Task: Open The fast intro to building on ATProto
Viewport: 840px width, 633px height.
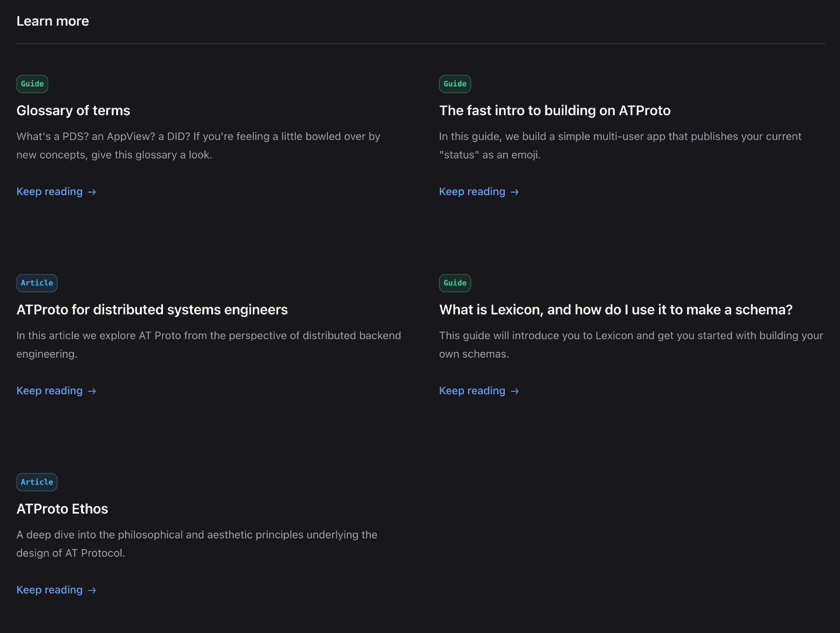Action: [x=554, y=111]
